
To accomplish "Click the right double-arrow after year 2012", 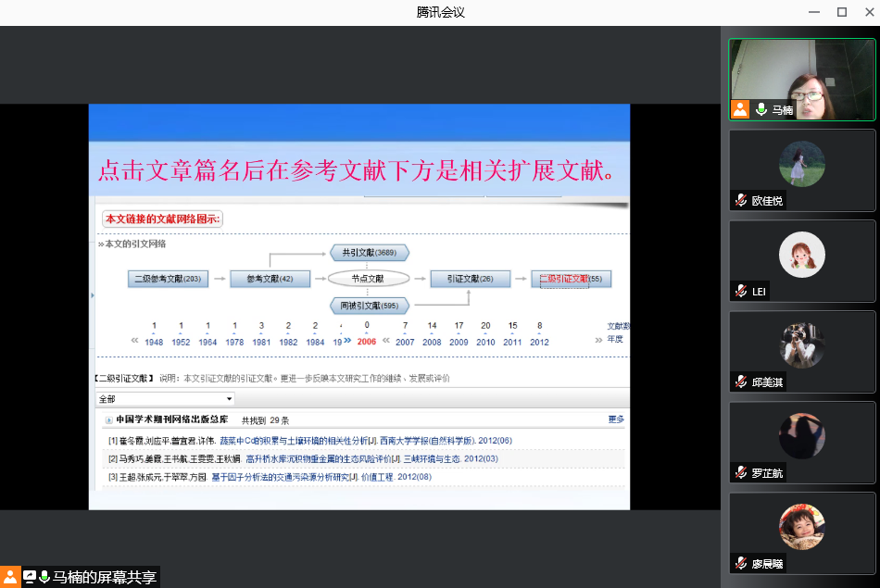I will tap(598, 341).
